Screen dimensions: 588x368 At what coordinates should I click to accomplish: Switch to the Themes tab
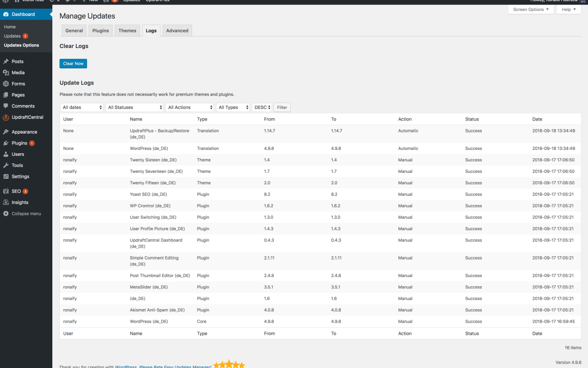coord(127,31)
